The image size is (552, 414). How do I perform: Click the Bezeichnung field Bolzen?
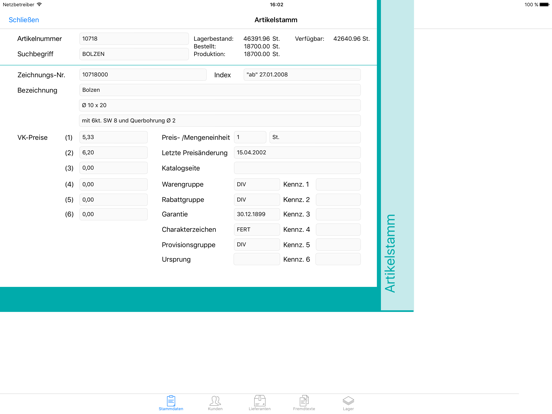(220, 90)
